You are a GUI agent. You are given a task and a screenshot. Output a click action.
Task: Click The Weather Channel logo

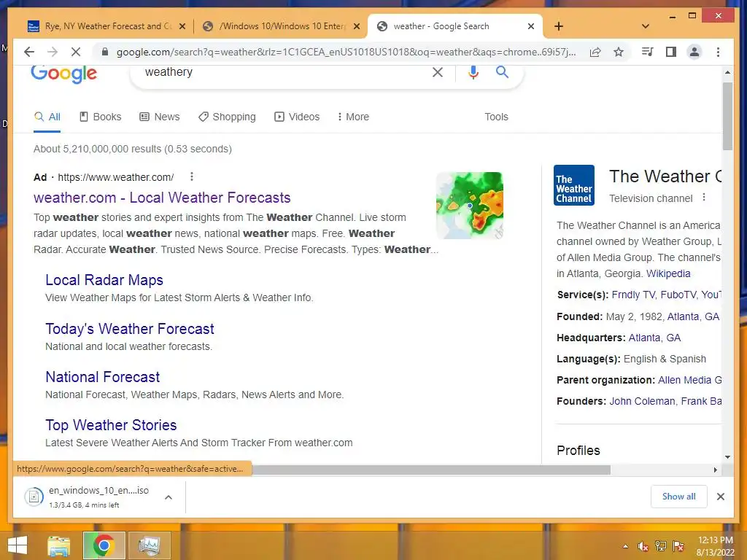click(574, 185)
